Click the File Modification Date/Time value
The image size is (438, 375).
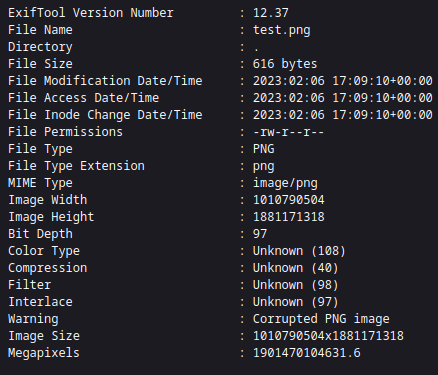click(343, 81)
